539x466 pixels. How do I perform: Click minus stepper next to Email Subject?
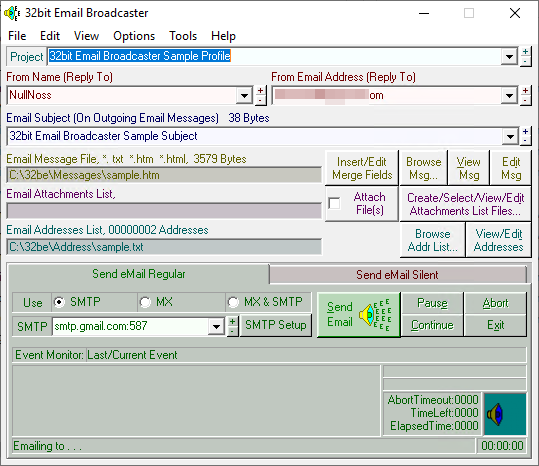pos(525,141)
